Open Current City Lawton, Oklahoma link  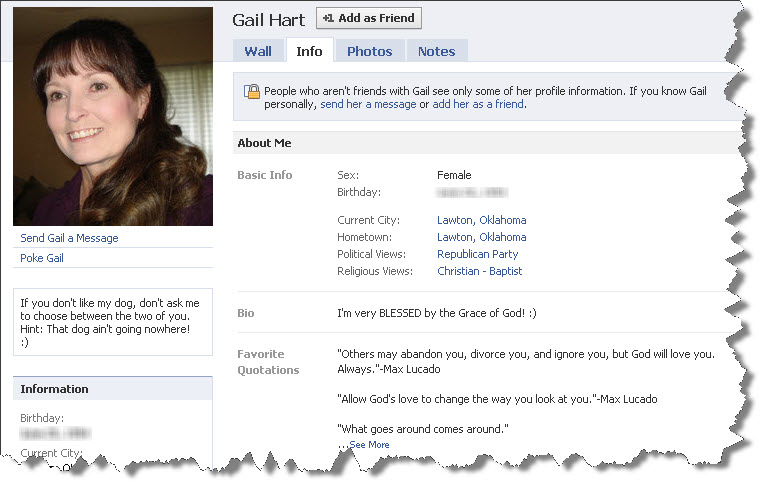(x=481, y=220)
